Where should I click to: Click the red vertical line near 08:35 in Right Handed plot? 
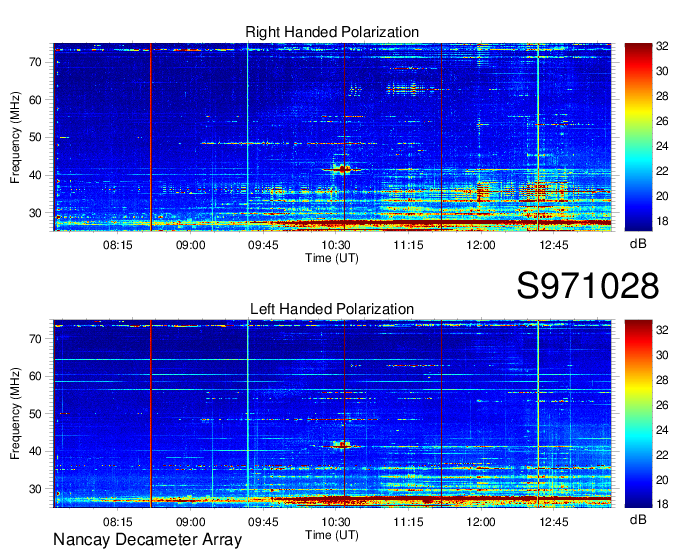coord(151,137)
